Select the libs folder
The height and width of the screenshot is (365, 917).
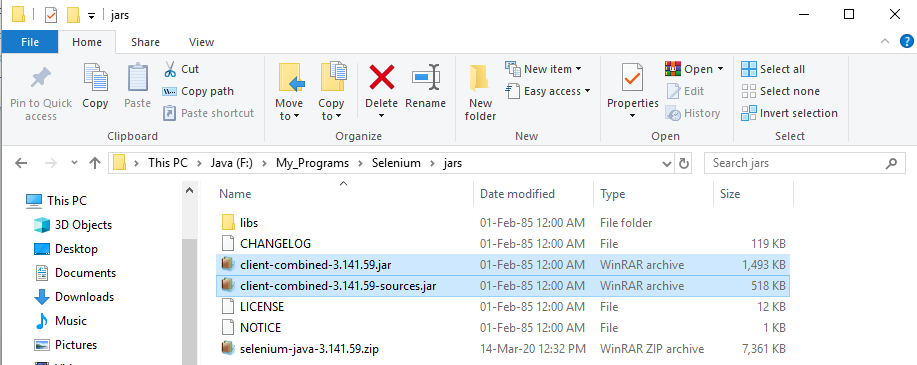(503, 223)
